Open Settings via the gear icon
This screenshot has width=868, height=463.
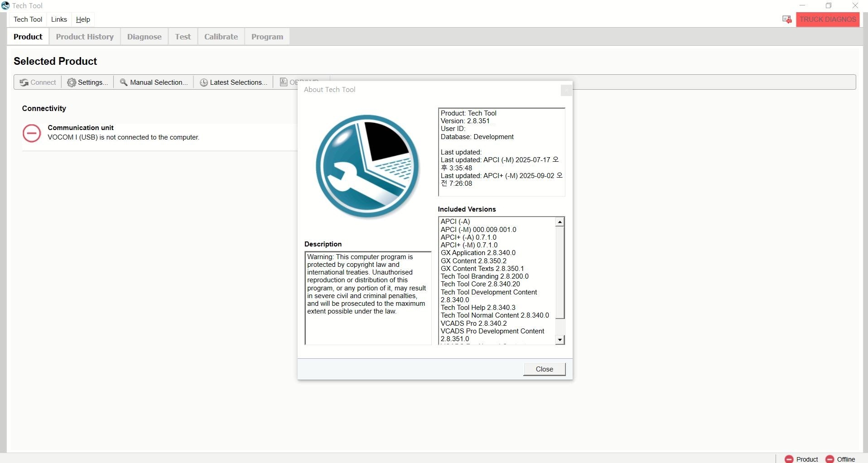point(72,82)
